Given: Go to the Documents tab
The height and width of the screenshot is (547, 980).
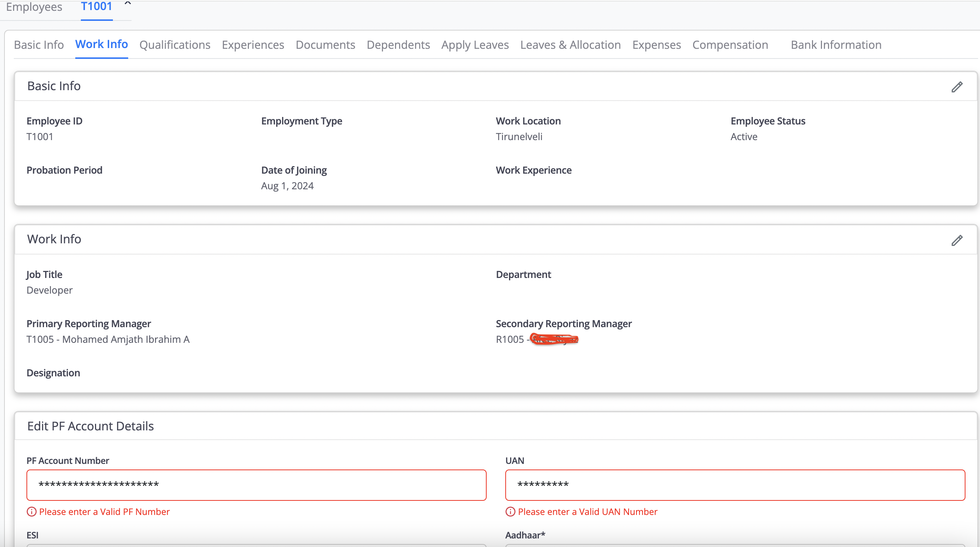Looking at the screenshot, I should click(x=325, y=45).
